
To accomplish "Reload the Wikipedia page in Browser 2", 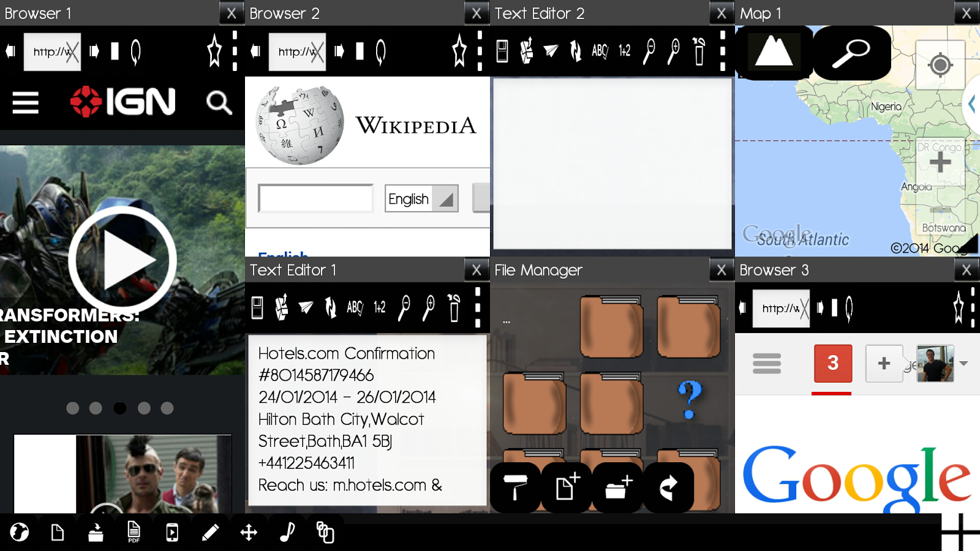I will pos(381,51).
